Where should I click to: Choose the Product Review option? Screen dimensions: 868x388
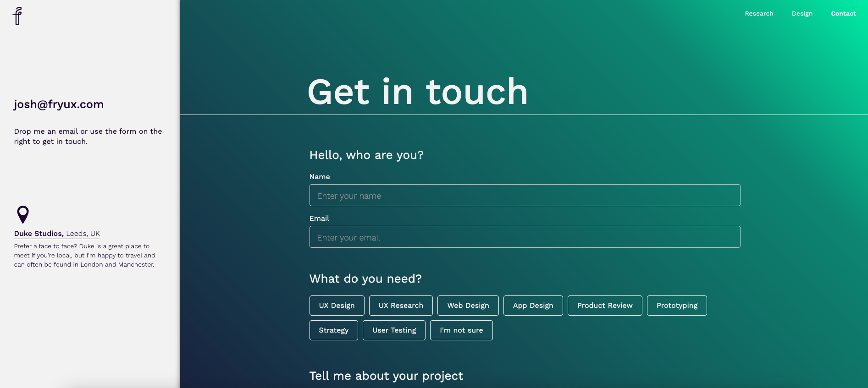point(605,306)
